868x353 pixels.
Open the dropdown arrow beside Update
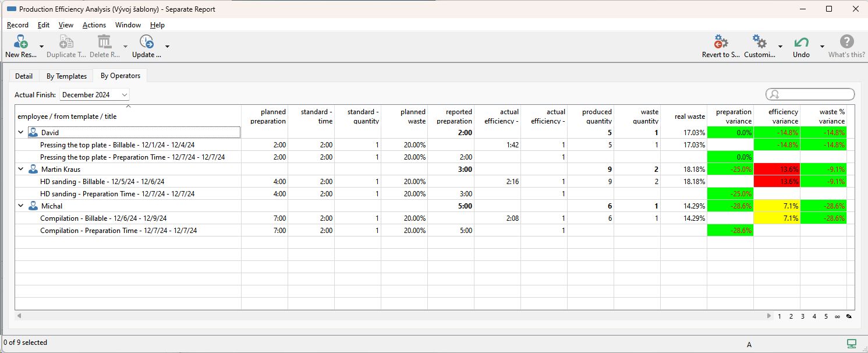[x=167, y=47]
